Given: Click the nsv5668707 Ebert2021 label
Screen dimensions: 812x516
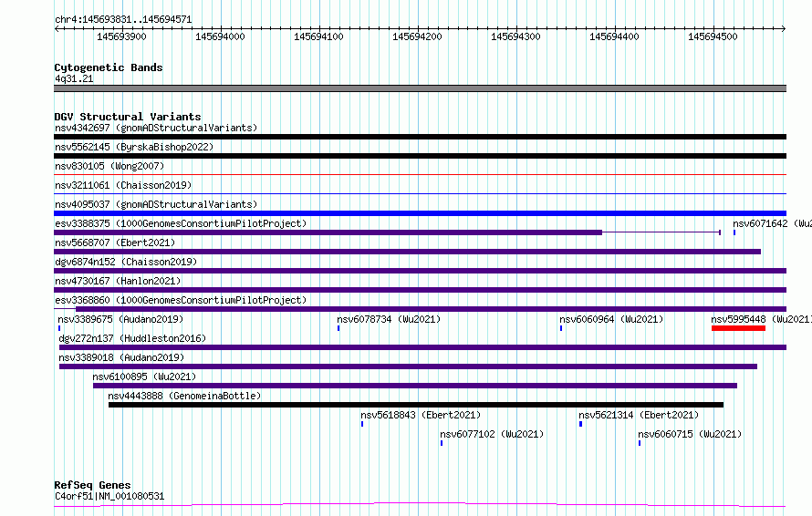Looking at the screenshot, I should 115,243.
